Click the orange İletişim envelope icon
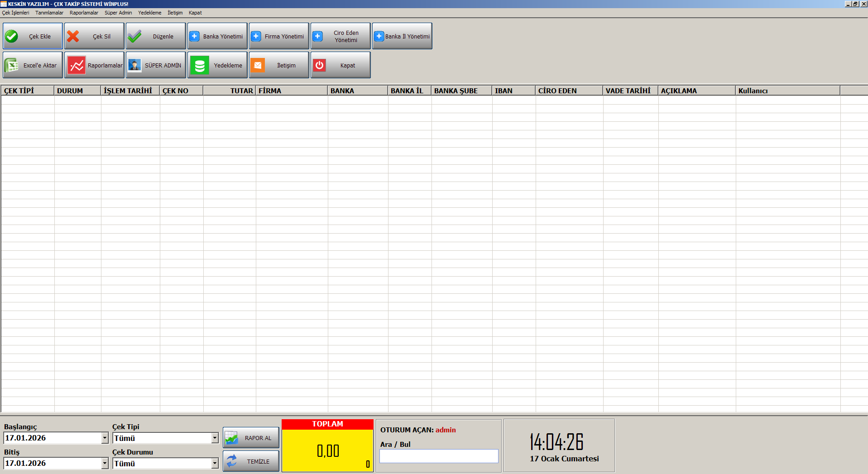Image resolution: width=868 pixels, height=474 pixels. (258, 65)
